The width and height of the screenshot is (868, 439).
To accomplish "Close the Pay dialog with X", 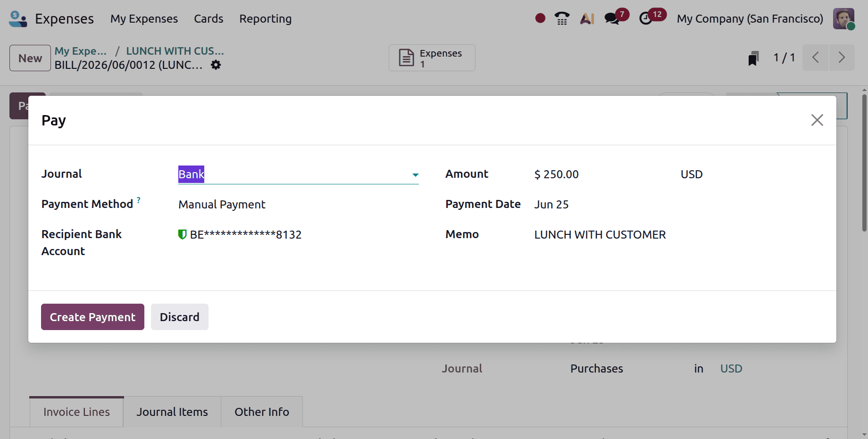I will tap(817, 120).
